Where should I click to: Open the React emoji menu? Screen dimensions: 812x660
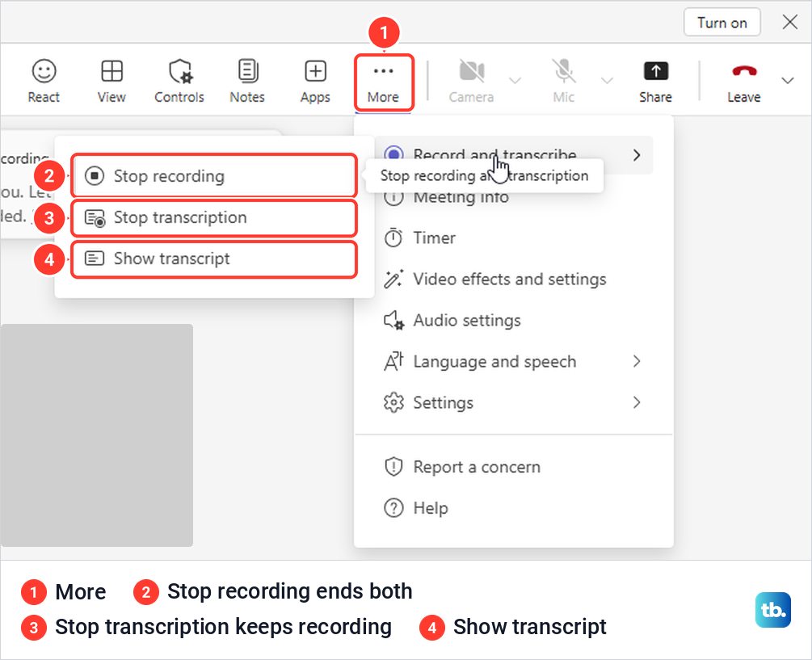(x=44, y=82)
